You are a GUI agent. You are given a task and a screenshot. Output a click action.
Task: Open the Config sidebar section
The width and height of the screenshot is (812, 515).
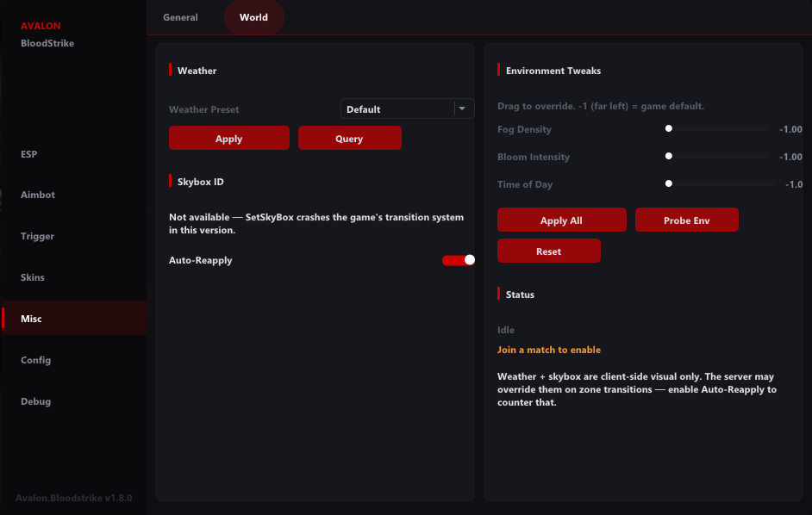[35, 360]
